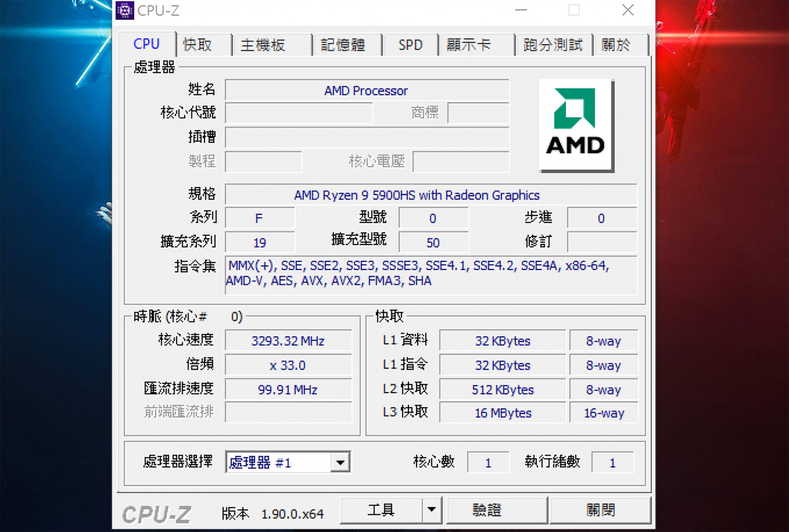The height and width of the screenshot is (532, 789).
Task: Click the 擴充型號 value 50
Action: pyautogui.click(x=433, y=243)
